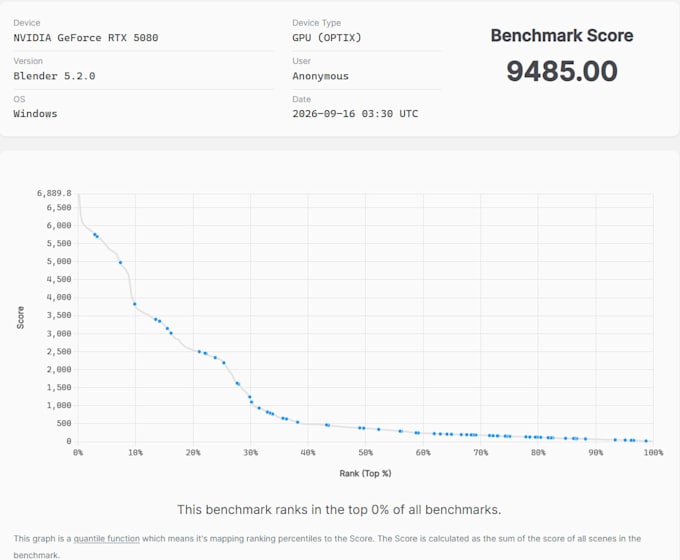Viewport: 680px width, 560px height.
Task: Select the last data point near 100%
Action: (x=646, y=441)
